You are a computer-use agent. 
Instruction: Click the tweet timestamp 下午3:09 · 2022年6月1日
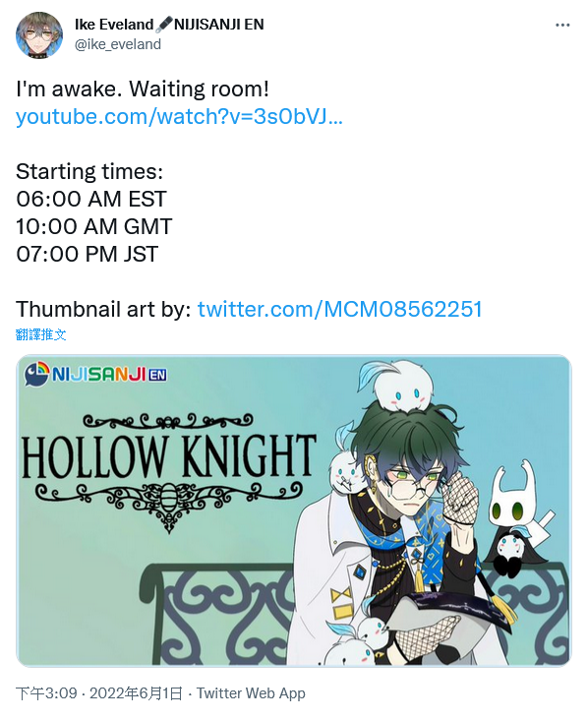coord(99,693)
